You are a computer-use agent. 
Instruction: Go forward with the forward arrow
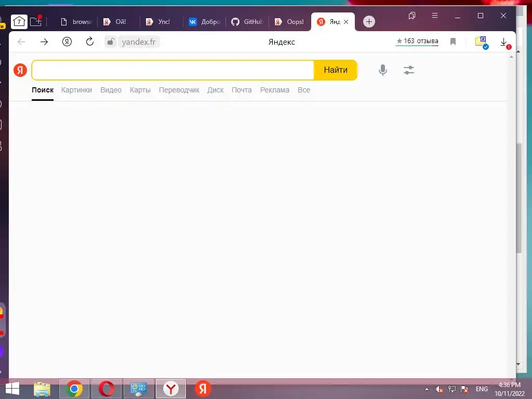(44, 42)
